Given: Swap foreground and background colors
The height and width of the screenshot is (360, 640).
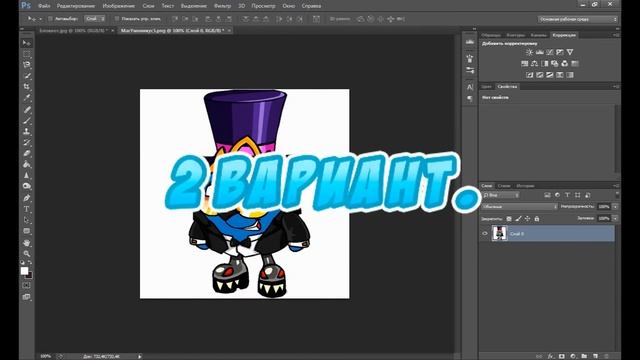Looking at the screenshot, I should point(30,262).
